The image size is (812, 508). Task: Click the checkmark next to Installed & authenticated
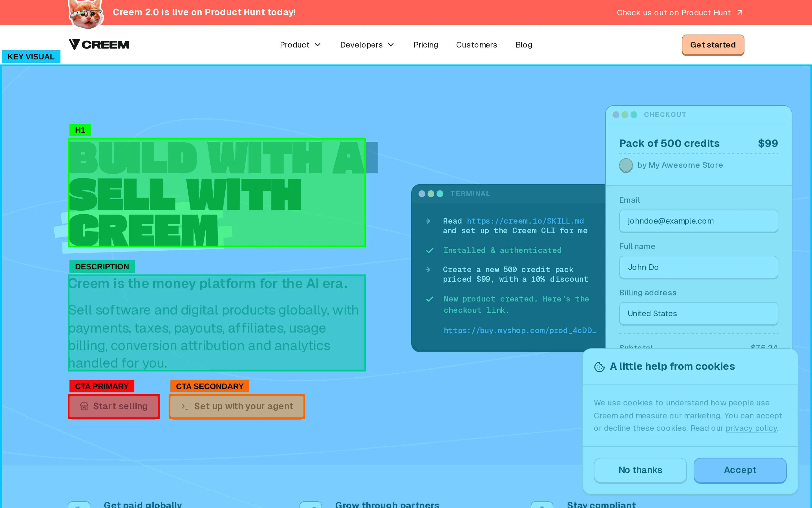click(x=429, y=251)
